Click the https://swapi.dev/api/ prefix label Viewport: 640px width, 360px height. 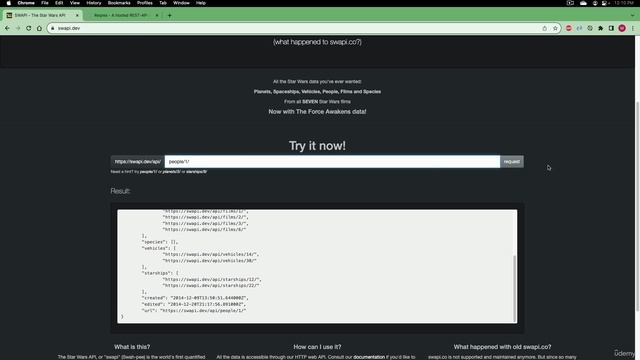coord(138,162)
